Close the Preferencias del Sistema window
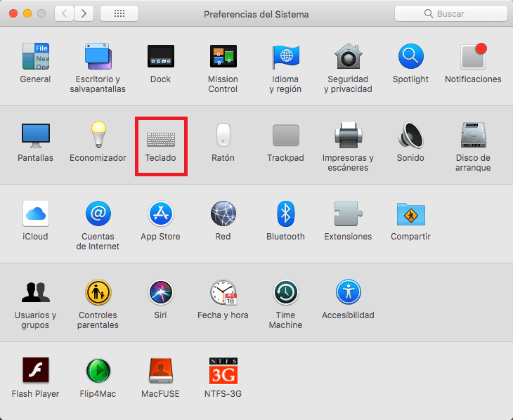Image resolution: width=513 pixels, height=420 pixels. click(13, 13)
